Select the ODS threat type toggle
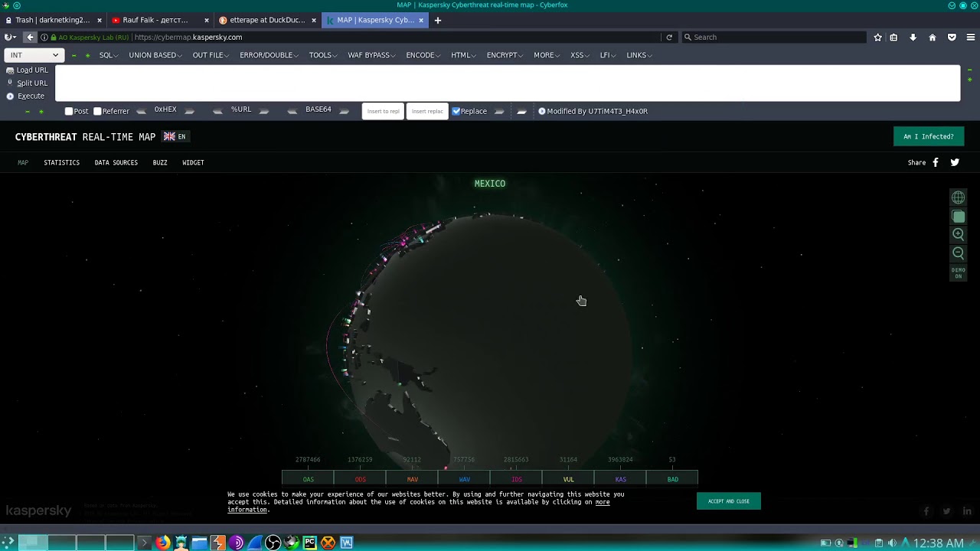 [x=360, y=479]
